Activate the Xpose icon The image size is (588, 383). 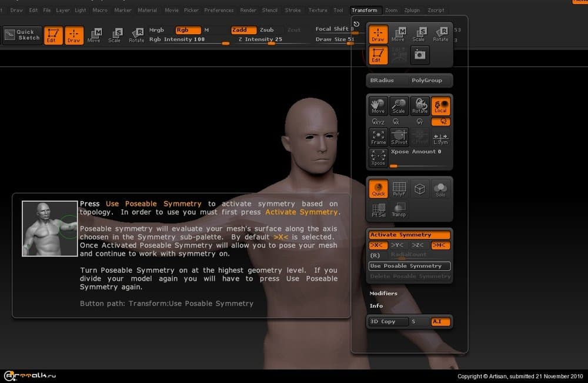[378, 158]
